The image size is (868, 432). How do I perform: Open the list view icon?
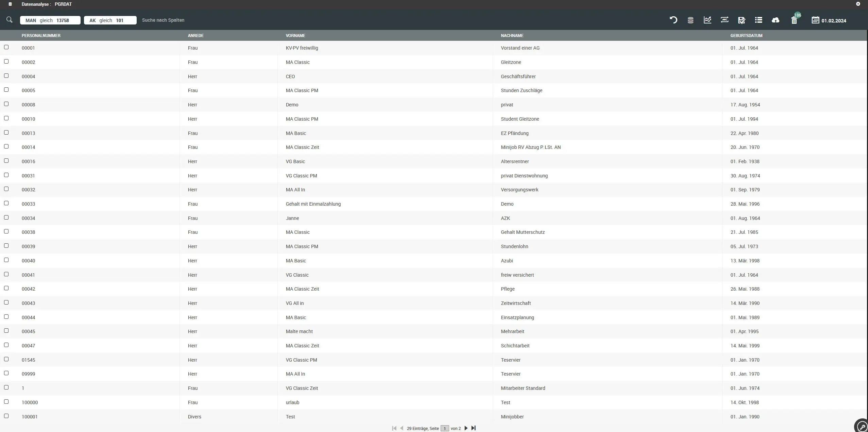point(759,20)
